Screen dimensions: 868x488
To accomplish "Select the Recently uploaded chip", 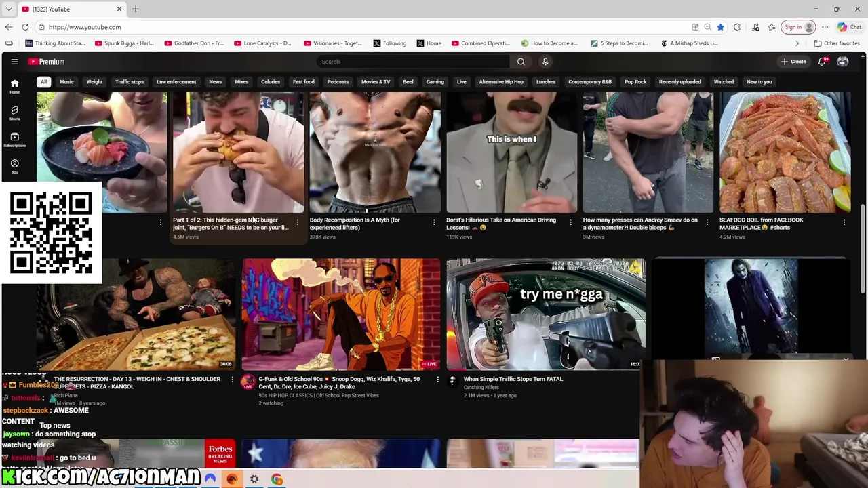I will [x=680, y=82].
